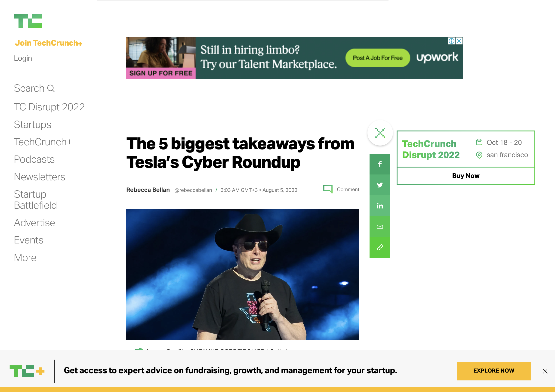
Task: Dismiss the bottom TC+ promo banner
Action: [x=545, y=371]
